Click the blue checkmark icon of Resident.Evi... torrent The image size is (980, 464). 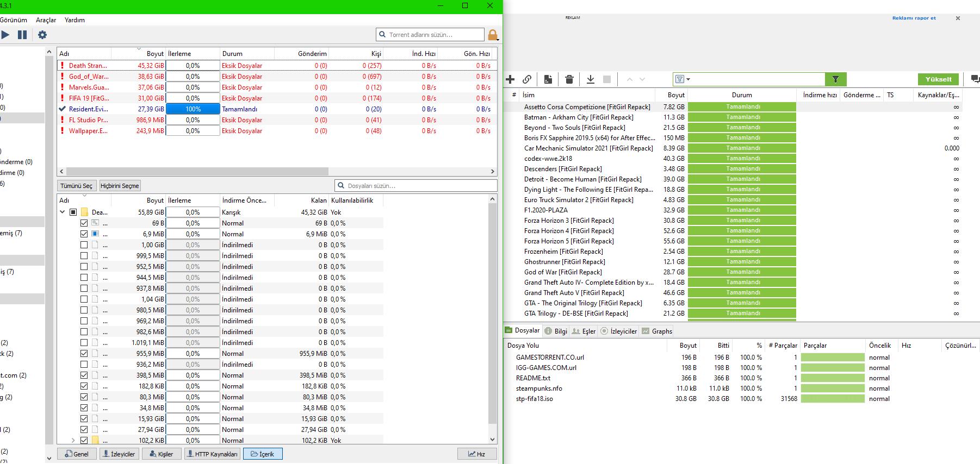click(x=63, y=109)
